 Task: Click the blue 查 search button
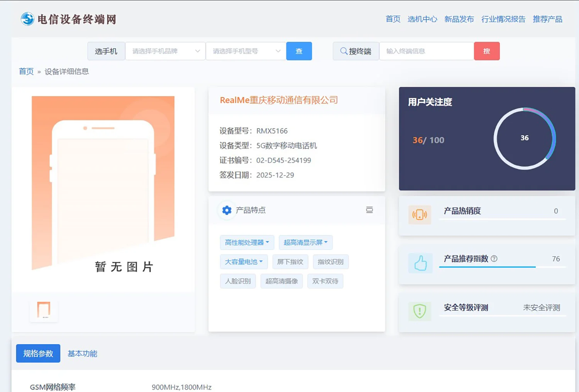[x=299, y=51]
